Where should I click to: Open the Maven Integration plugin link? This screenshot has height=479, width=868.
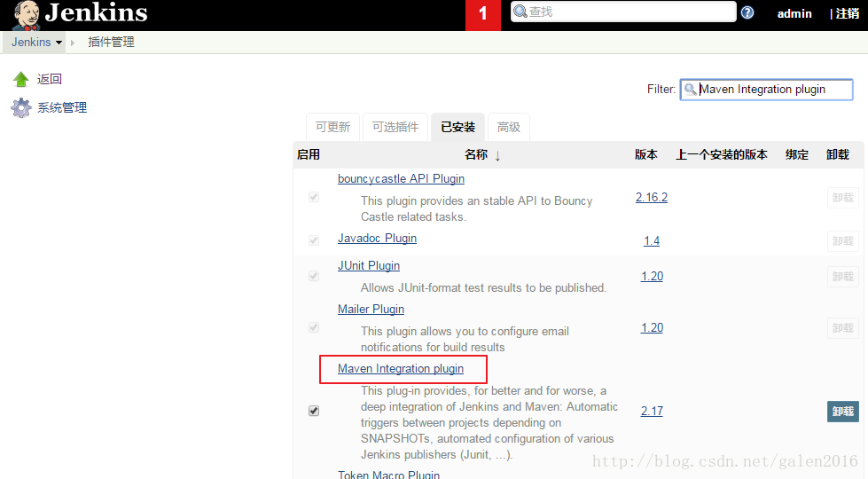click(x=401, y=369)
